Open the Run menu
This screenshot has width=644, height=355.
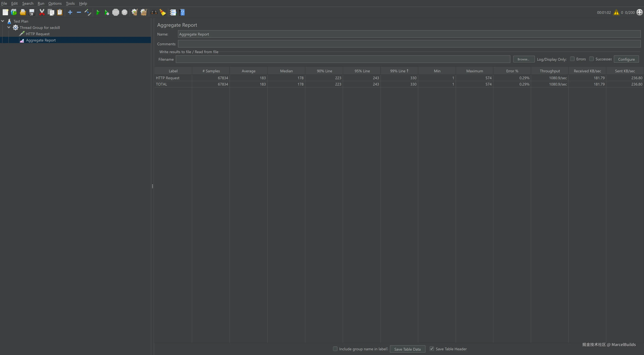coord(41,3)
